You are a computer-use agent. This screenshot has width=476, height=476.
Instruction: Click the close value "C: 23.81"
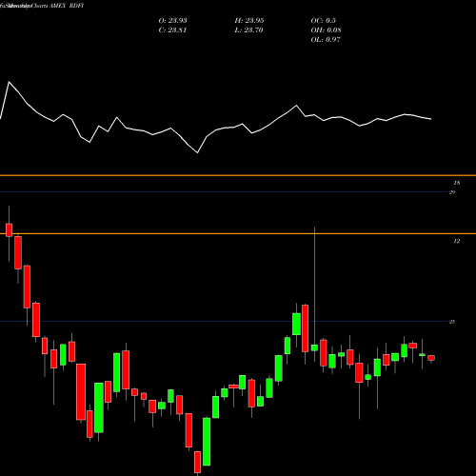(172, 30)
